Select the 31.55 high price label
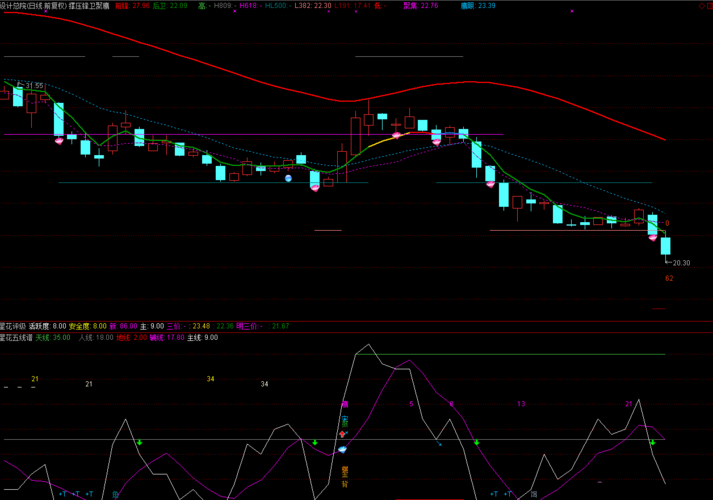 tap(35, 86)
